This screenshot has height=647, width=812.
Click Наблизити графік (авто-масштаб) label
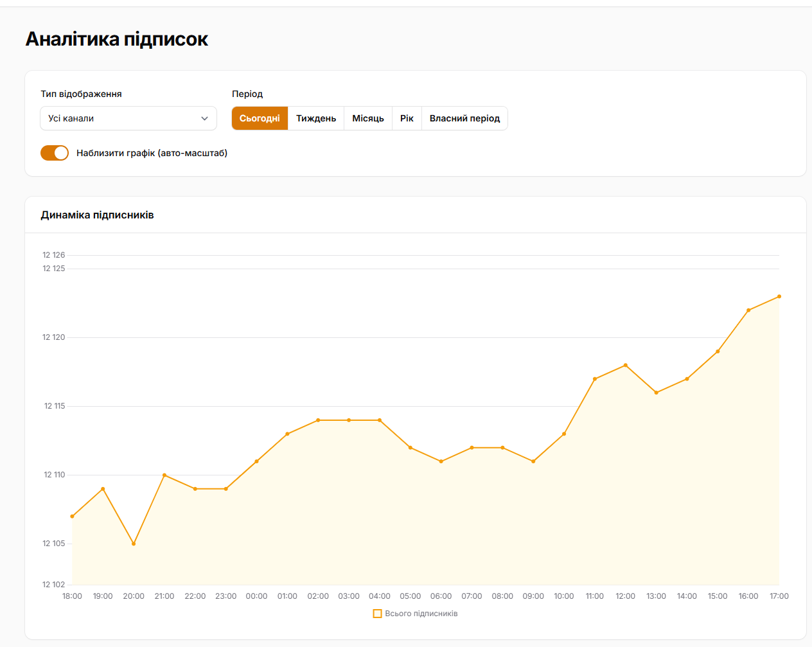coord(152,153)
